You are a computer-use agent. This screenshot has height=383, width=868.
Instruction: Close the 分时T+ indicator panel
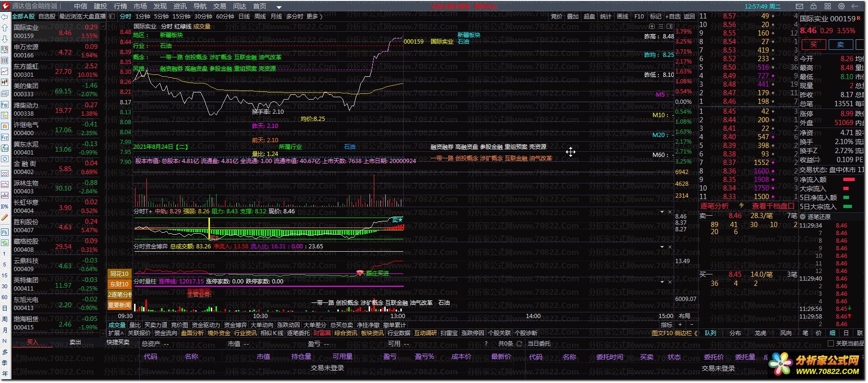click(x=670, y=212)
